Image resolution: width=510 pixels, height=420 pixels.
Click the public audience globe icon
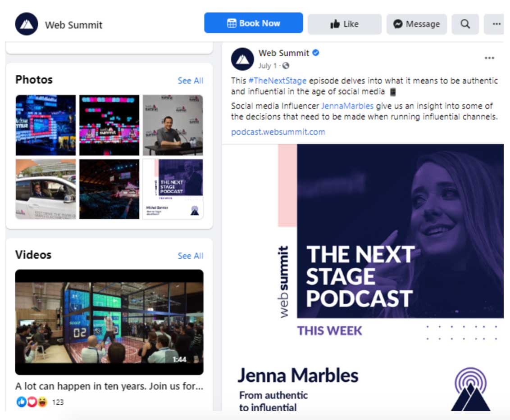(x=286, y=66)
